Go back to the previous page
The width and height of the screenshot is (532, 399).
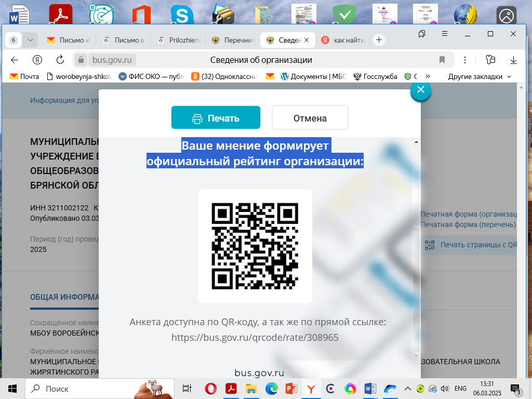(x=15, y=60)
